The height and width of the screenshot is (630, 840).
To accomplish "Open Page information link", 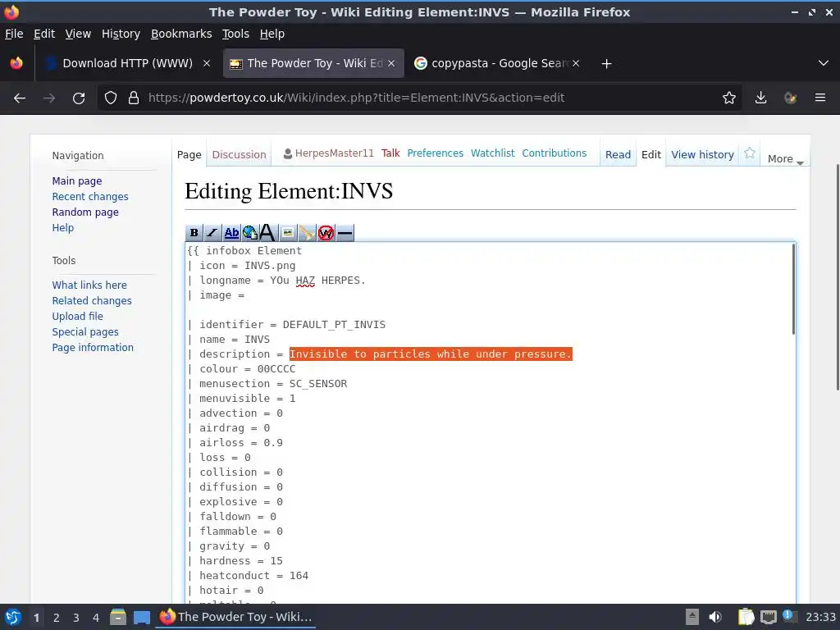I will 92,347.
